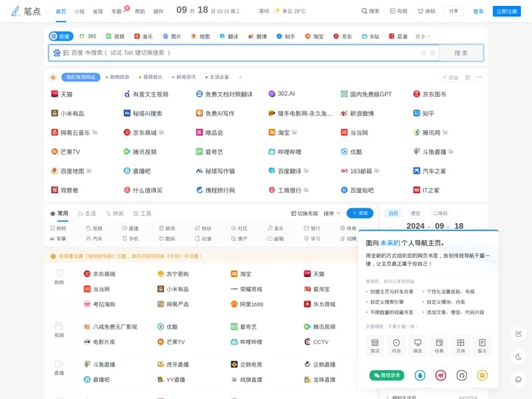Choose the 简洁 template icon
532x399 pixels.
coord(375,345)
